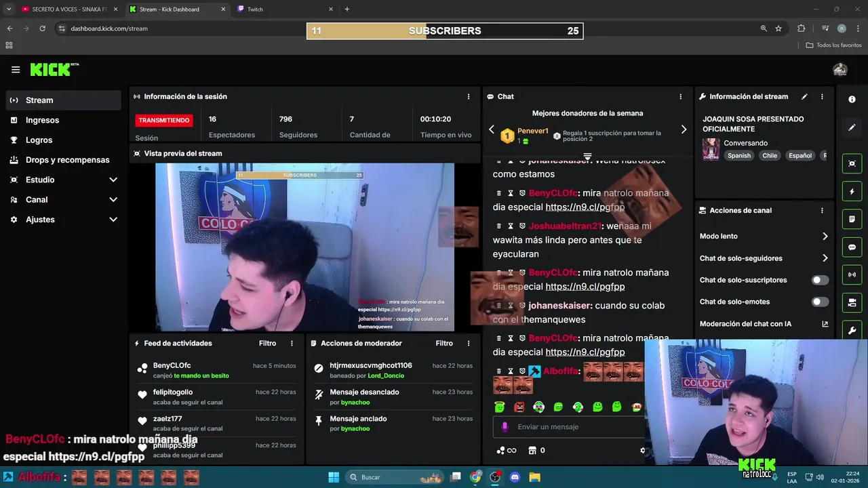Image resolution: width=868 pixels, height=488 pixels.
Task: Toggle the lightning activity widget icon
Action: click(x=852, y=192)
